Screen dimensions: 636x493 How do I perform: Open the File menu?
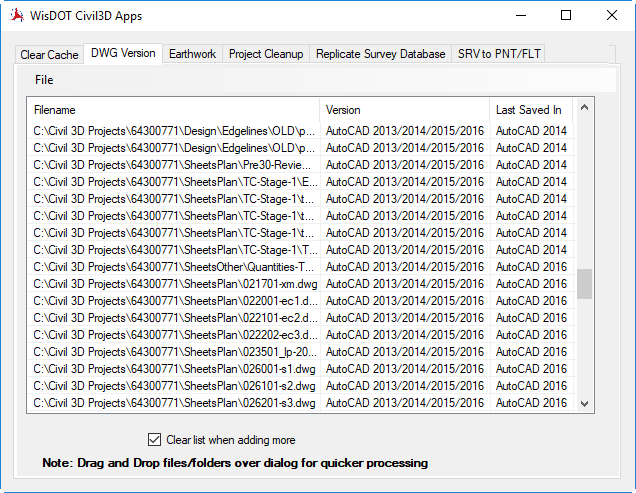click(44, 80)
